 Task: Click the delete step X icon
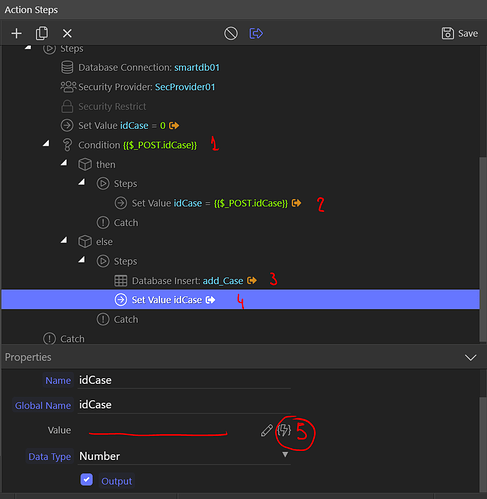tap(67, 33)
